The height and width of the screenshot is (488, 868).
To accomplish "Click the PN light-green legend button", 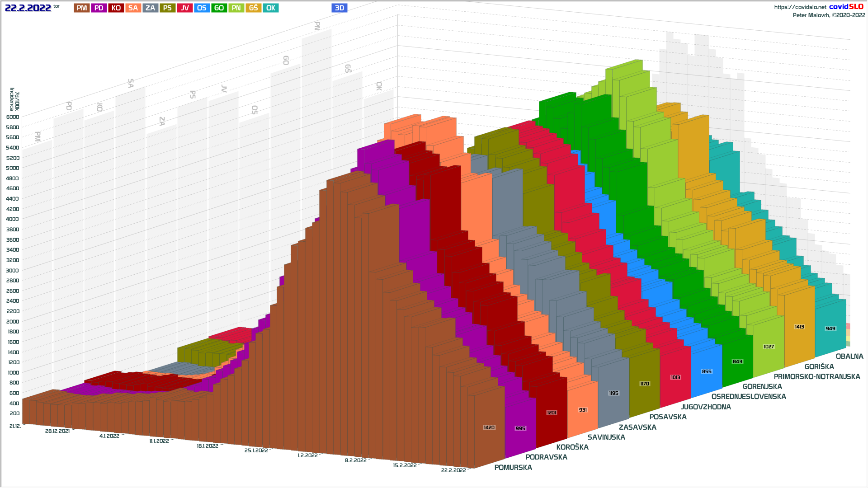I will tap(236, 8).
